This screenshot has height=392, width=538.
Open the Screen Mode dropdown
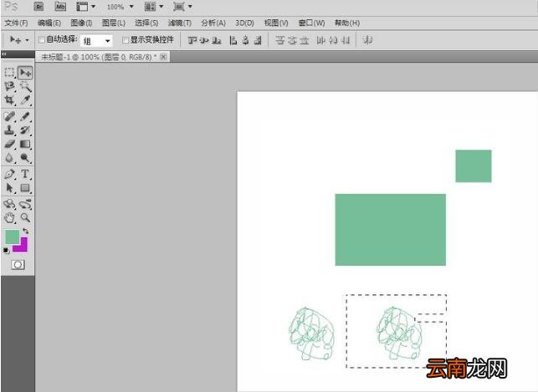182,7
